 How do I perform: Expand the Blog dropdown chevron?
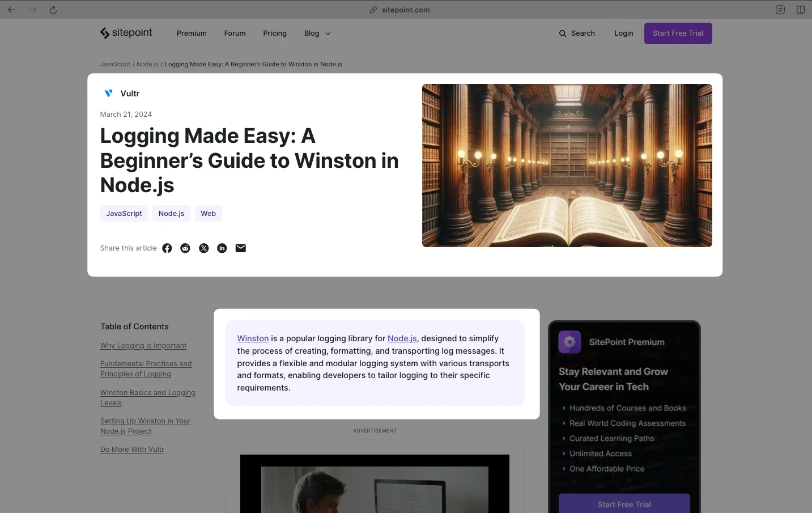tap(328, 33)
